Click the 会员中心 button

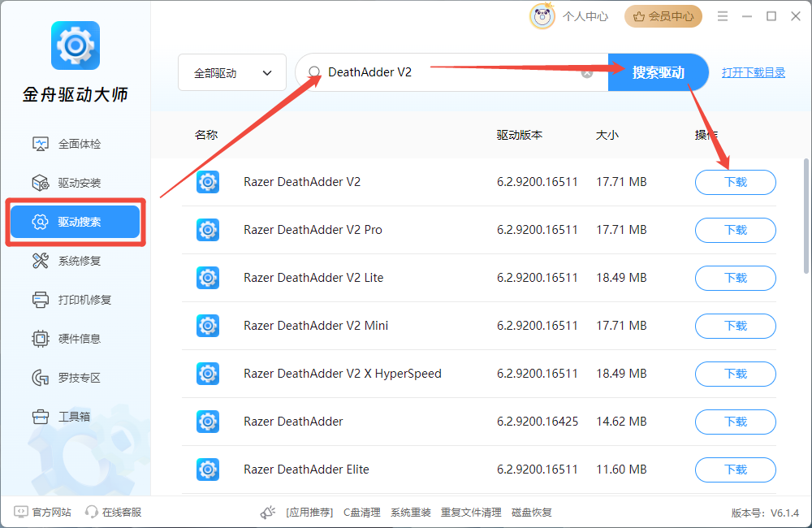pos(663,16)
